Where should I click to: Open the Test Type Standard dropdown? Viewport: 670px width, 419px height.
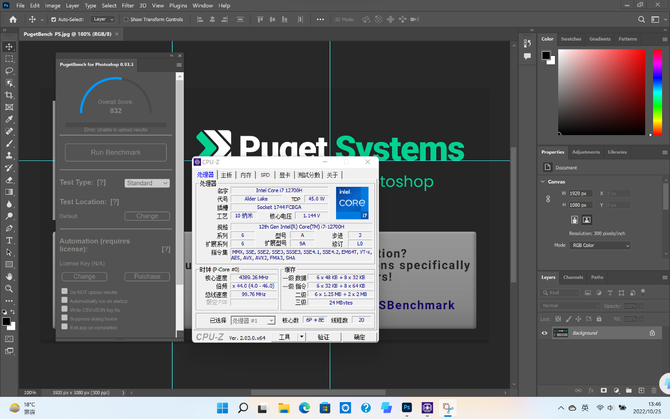pos(146,183)
